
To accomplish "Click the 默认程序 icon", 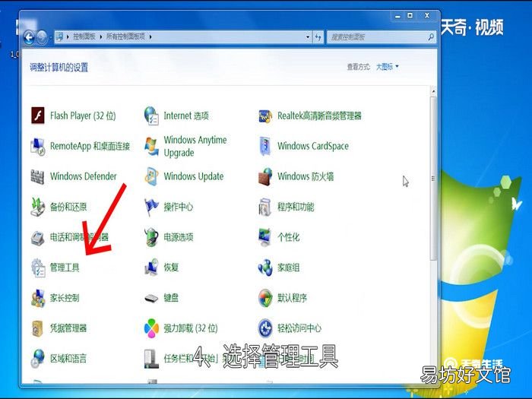I will pos(265,298).
